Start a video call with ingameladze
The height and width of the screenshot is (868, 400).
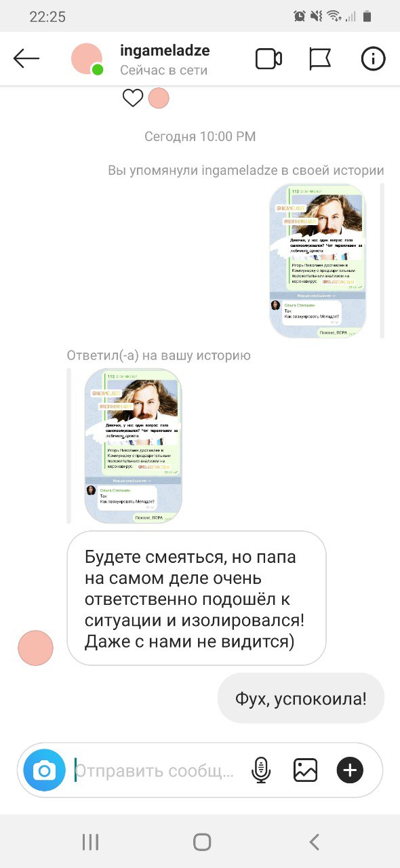pos(268,59)
